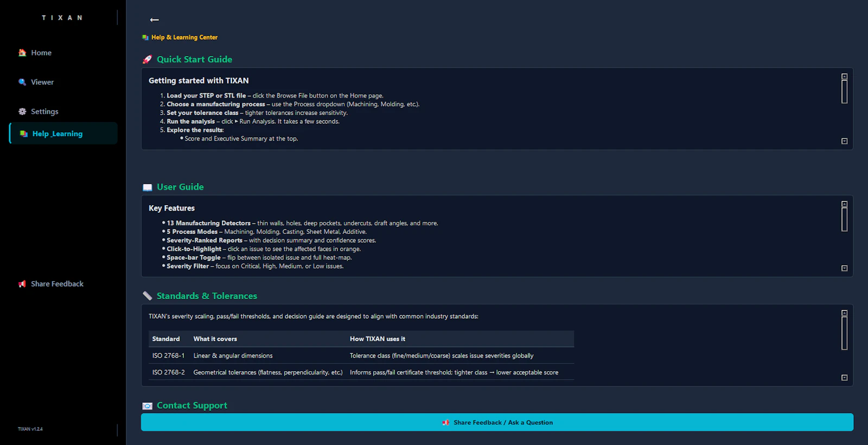Viewport: 868px width, 445px height.
Task: Click the Standard column header
Action: click(166, 339)
